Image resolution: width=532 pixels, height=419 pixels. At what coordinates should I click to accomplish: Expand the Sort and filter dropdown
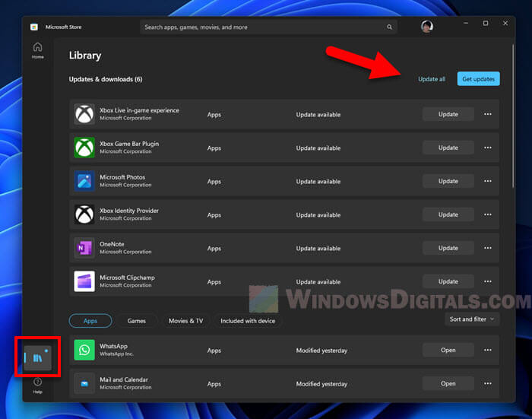coord(472,319)
